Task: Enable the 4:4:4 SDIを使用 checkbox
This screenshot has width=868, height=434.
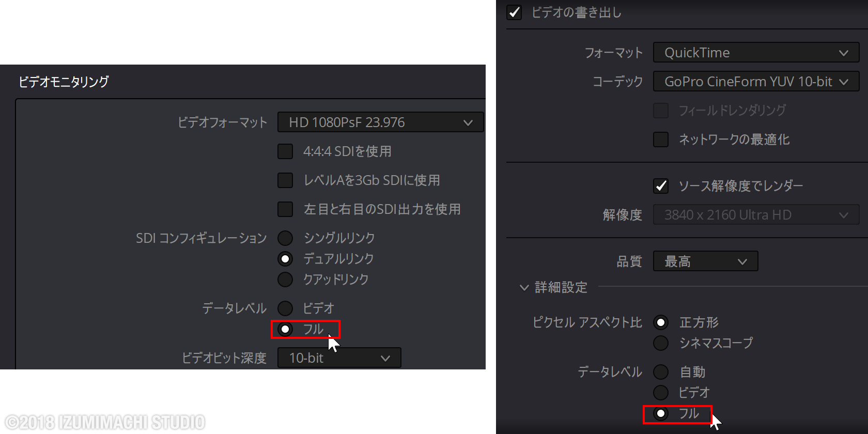Action: [x=285, y=151]
